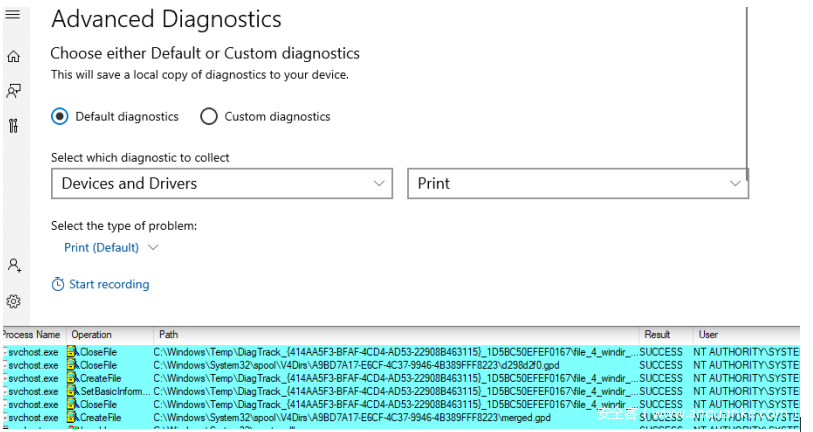Go to the Home sidebar icon
This screenshot has width=813, height=432.
click(x=13, y=57)
